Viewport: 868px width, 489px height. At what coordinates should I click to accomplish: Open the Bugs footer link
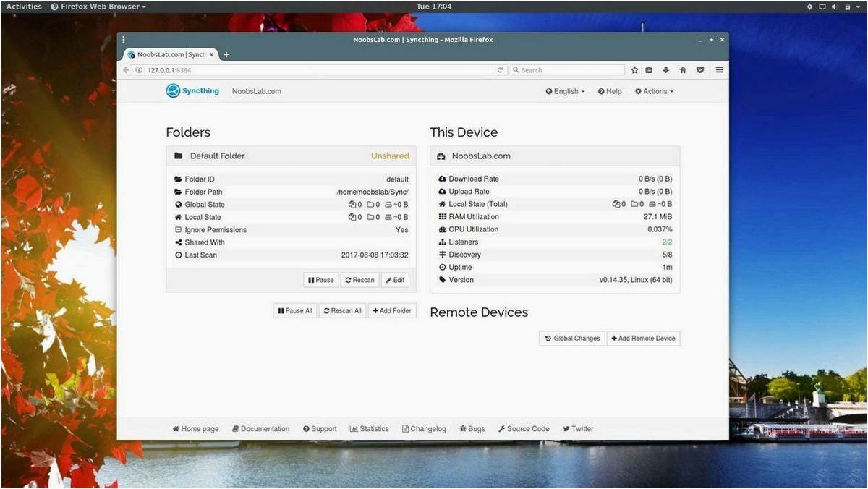click(x=472, y=429)
